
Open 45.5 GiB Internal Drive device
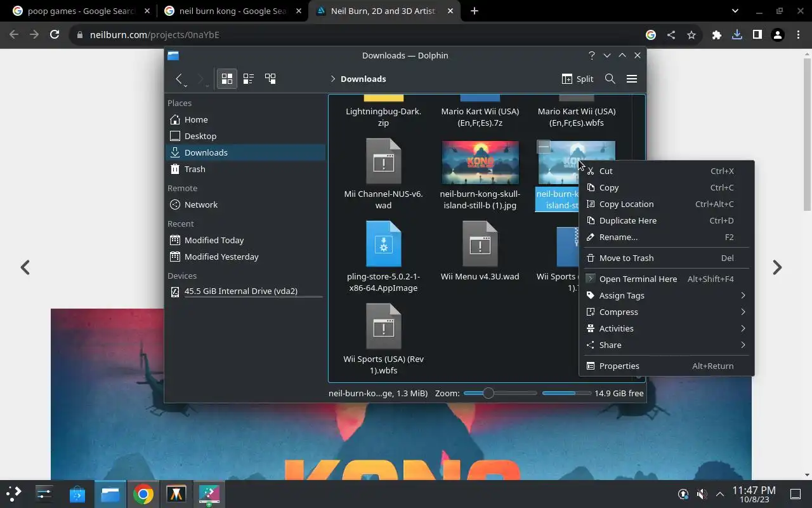click(x=246, y=291)
